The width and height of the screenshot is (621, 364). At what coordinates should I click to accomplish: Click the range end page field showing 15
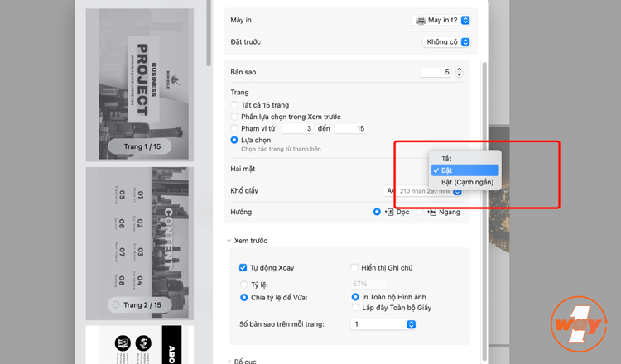click(350, 128)
